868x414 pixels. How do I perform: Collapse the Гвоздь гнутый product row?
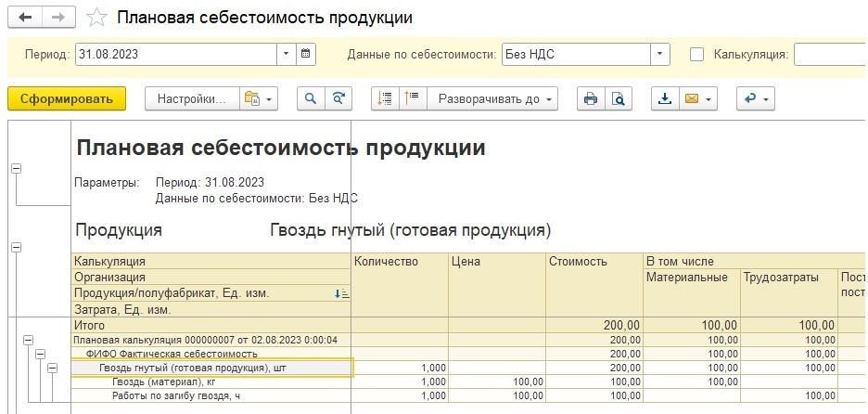pyautogui.click(x=52, y=368)
